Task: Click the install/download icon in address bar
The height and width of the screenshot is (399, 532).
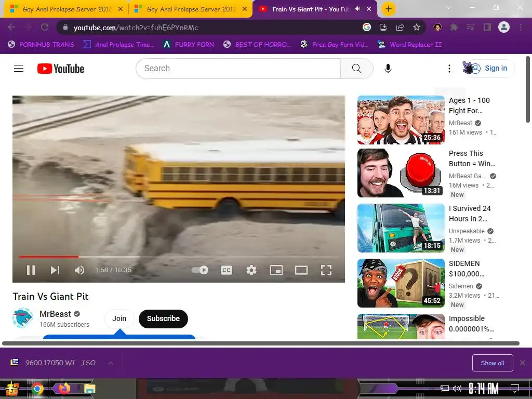Action: (383, 27)
